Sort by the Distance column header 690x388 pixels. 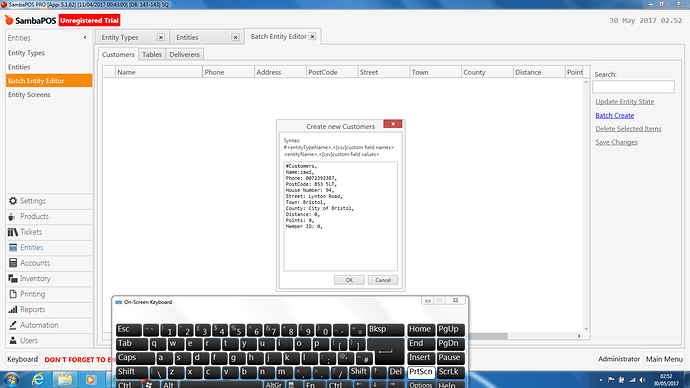pyautogui.click(x=539, y=72)
